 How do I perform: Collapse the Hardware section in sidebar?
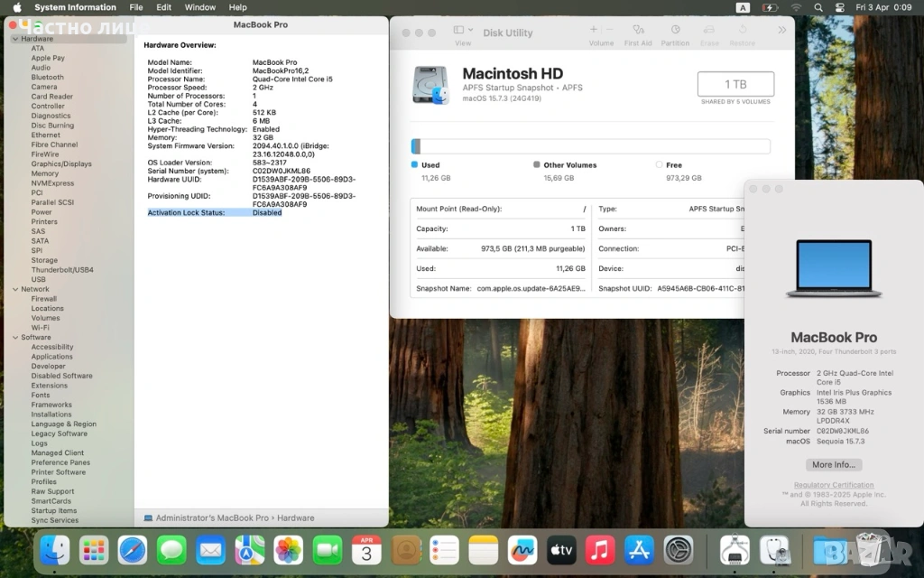(x=14, y=39)
